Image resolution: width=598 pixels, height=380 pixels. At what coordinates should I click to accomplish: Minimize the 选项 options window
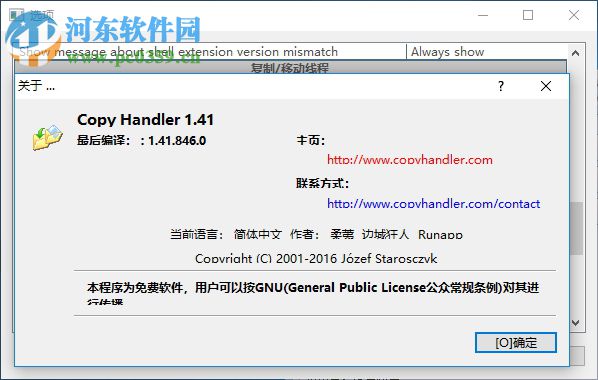coord(483,15)
